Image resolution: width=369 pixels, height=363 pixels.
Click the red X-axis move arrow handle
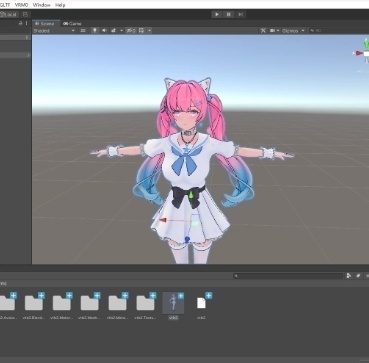point(163,220)
